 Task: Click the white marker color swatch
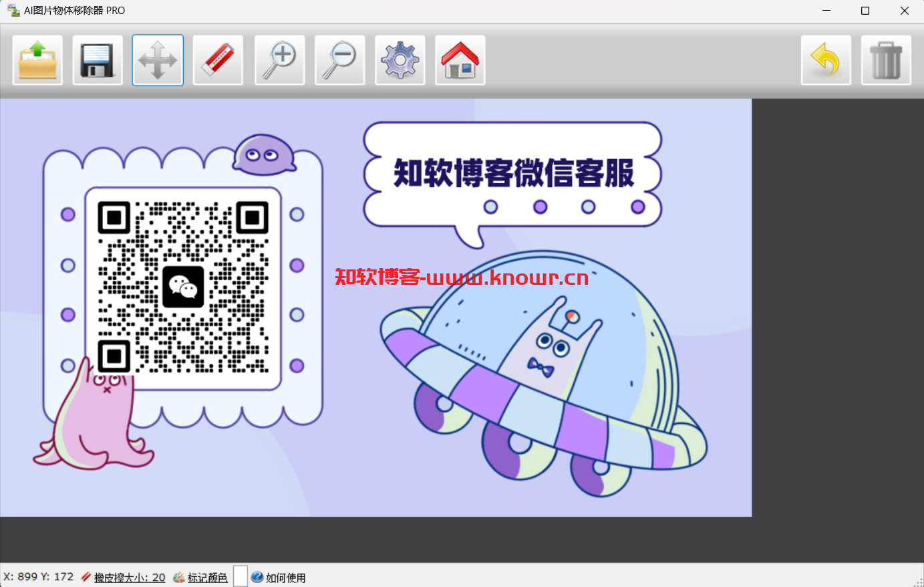pos(241,576)
